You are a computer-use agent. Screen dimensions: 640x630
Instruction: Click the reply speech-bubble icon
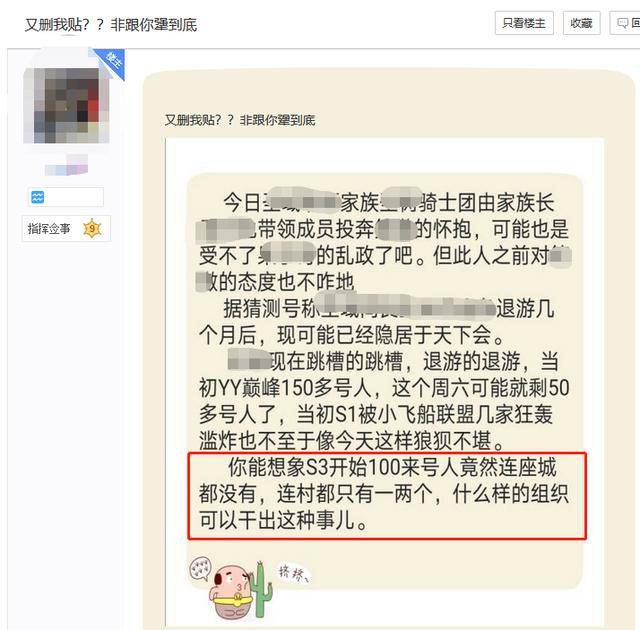tap(622, 23)
